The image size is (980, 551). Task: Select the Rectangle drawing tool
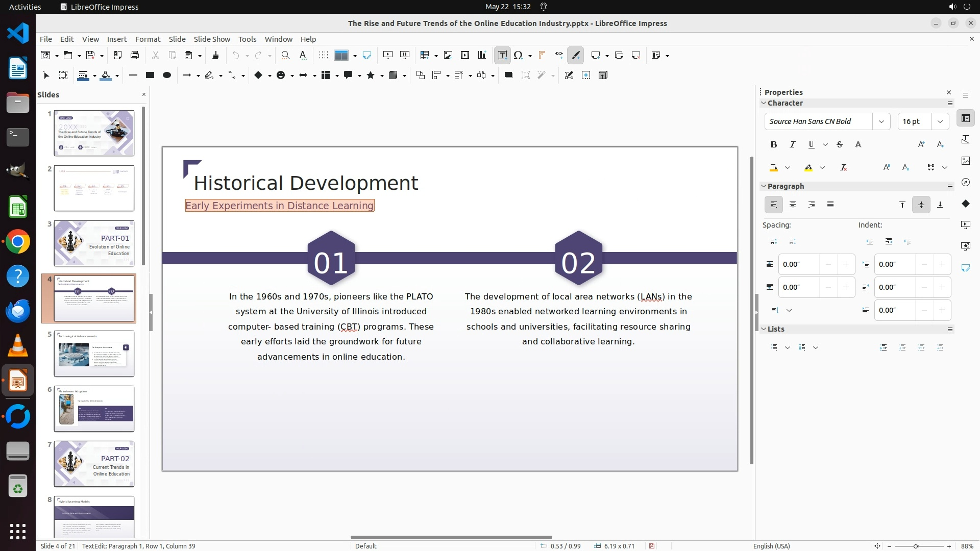(x=150, y=75)
